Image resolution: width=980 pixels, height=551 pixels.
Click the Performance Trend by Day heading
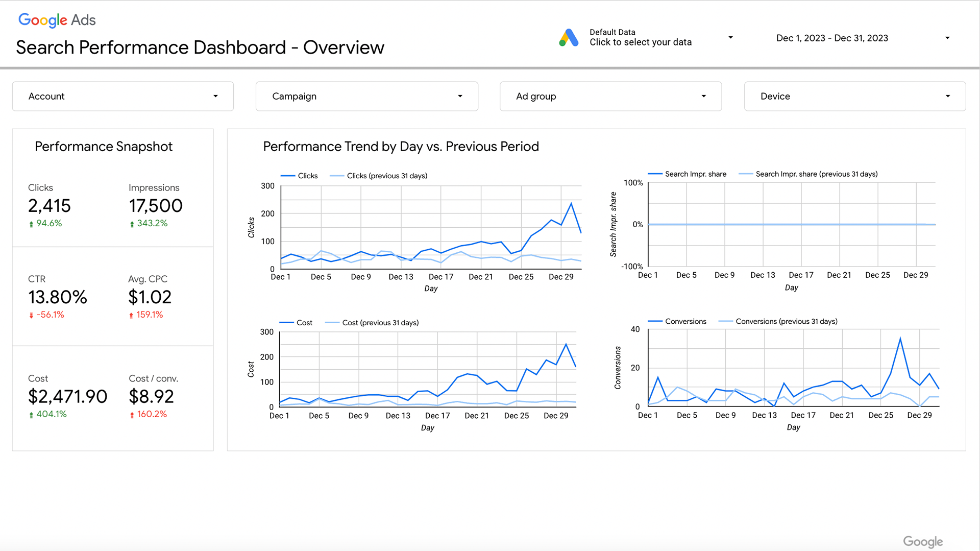coord(401,147)
